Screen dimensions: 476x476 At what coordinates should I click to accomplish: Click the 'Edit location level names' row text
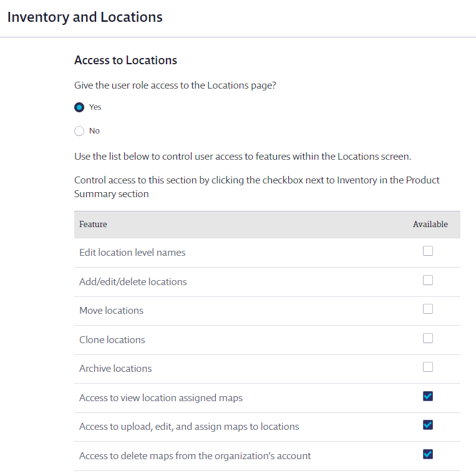(x=132, y=253)
